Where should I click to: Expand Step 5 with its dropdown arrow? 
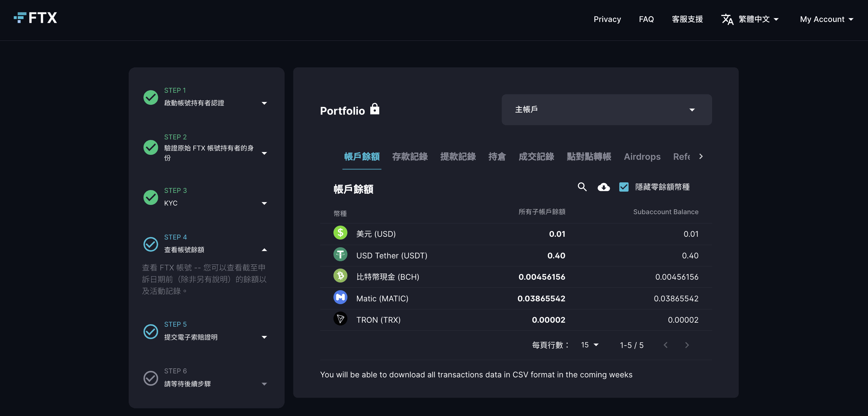(x=264, y=337)
